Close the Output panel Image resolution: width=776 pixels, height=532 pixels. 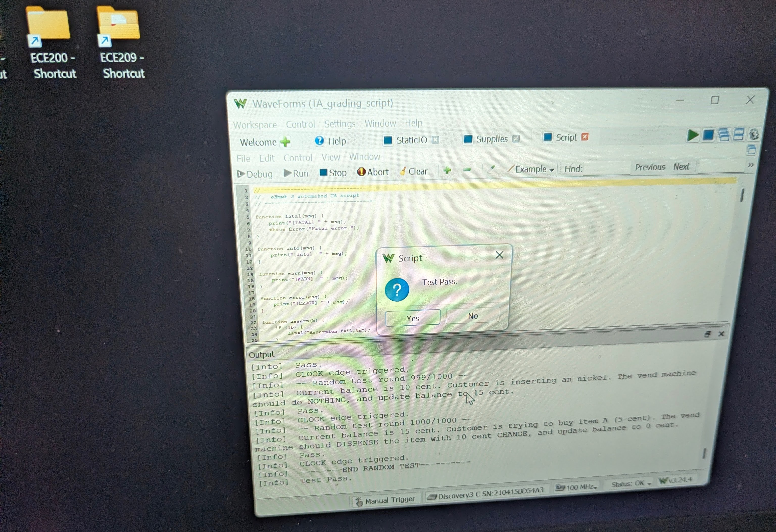pos(721,334)
